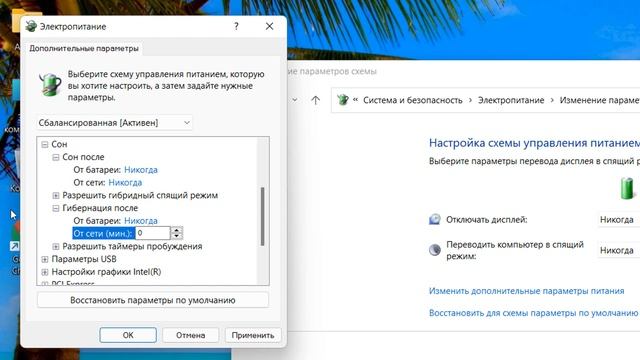The width and height of the screenshot is (640, 360).
Task: Open the спящий режим Никогда dropdown
Action: 618,250
